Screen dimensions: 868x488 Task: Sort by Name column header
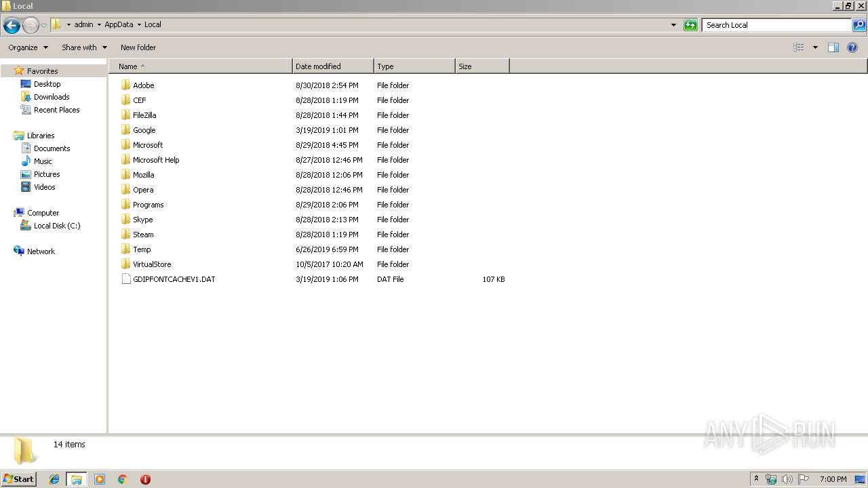(x=200, y=66)
